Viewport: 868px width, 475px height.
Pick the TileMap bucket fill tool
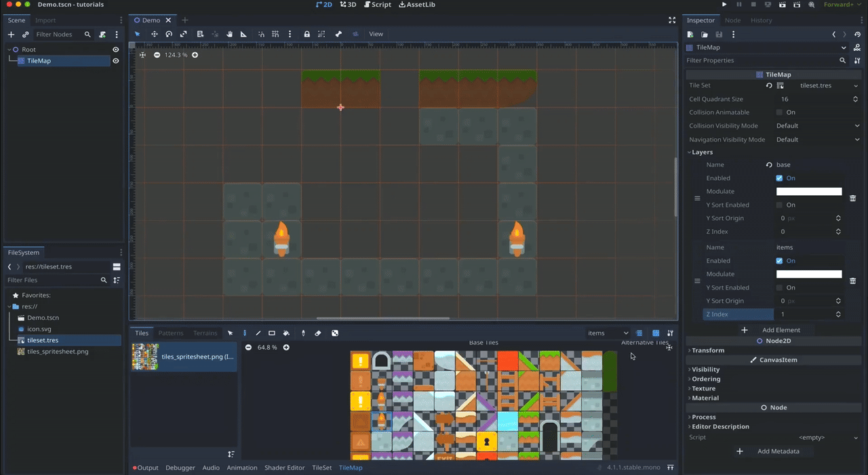[286, 333]
